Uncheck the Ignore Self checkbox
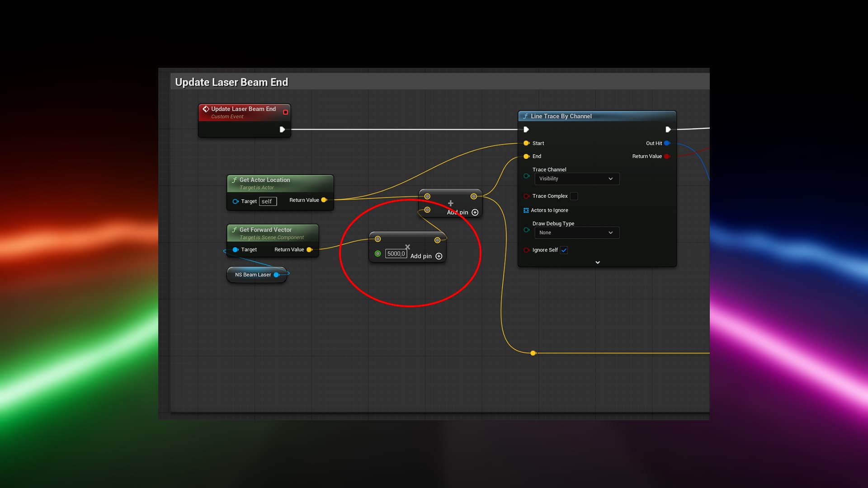The image size is (868, 488). tap(564, 250)
